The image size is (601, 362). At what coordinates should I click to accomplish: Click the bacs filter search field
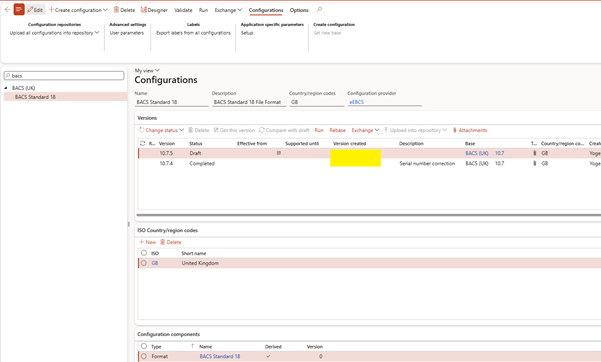pyautogui.click(x=64, y=76)
